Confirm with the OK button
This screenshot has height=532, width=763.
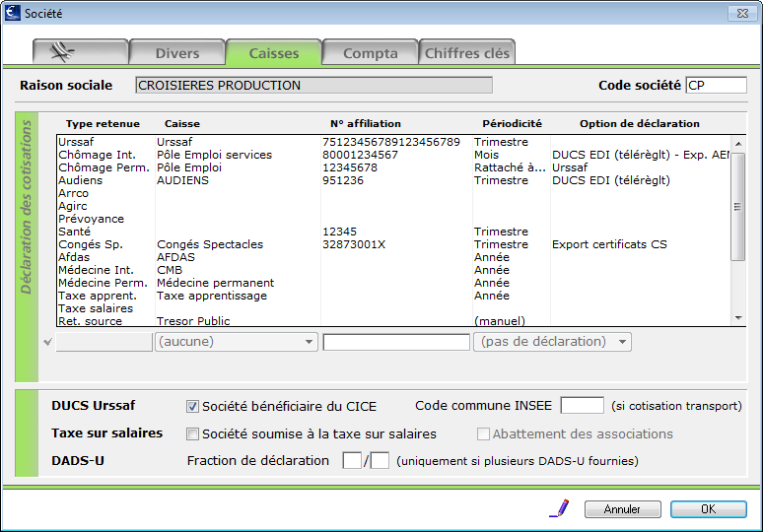click(x=708, y=509)
